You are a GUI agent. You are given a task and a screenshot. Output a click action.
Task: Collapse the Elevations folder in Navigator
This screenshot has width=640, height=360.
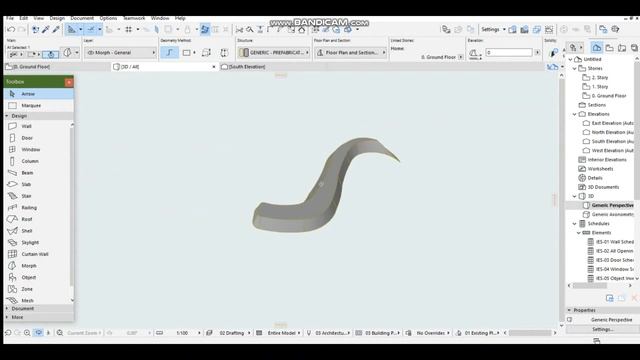tap(575, 114)
